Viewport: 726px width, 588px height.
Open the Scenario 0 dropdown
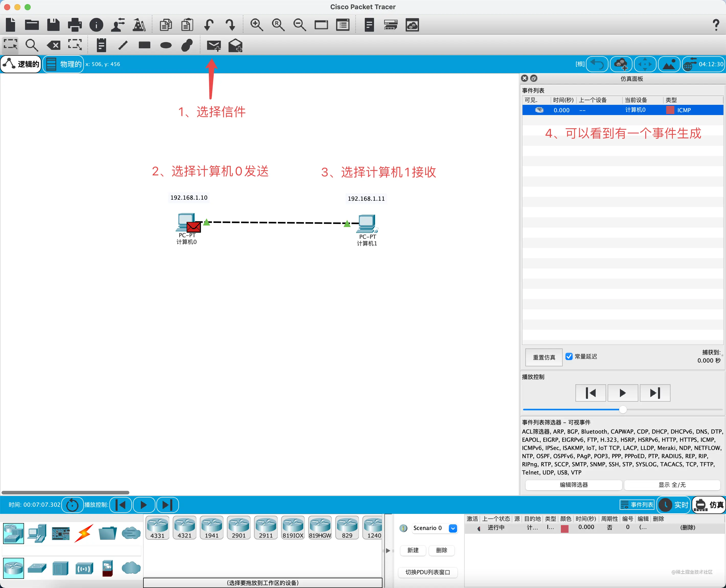(453, 528)
